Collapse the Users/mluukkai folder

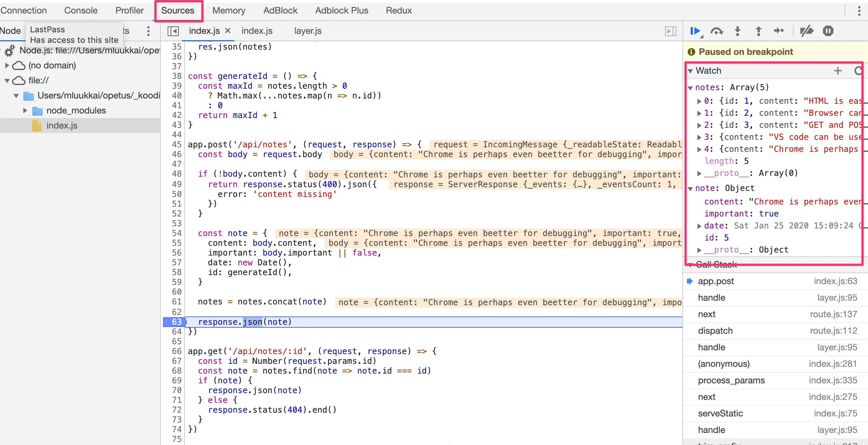pos(16,95)
